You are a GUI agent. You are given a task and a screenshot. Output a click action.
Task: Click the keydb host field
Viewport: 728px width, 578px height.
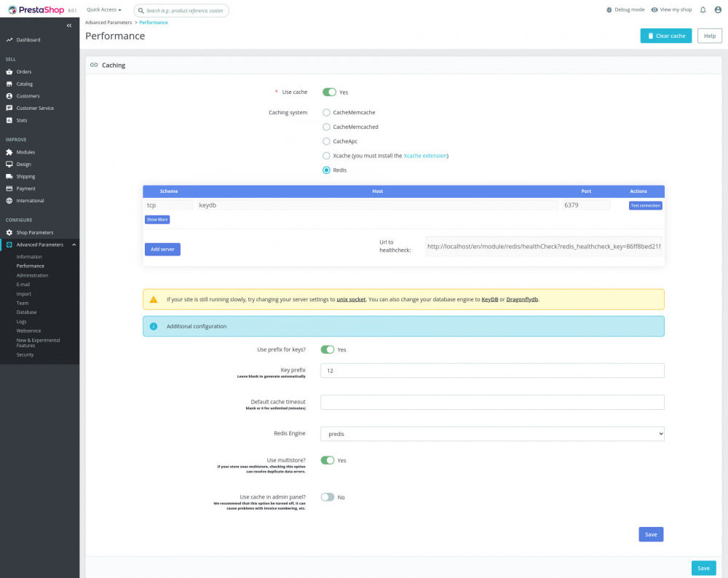(377, 205)
